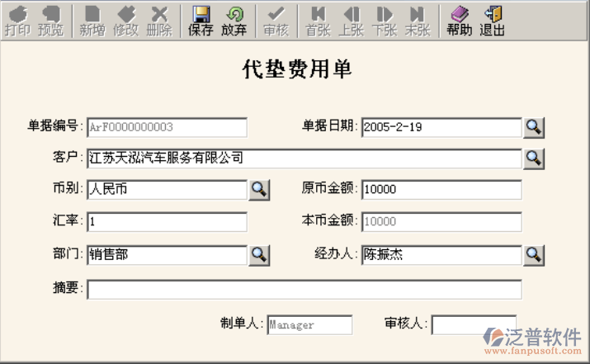Click the Modify (修改) toolbar button

125,21
